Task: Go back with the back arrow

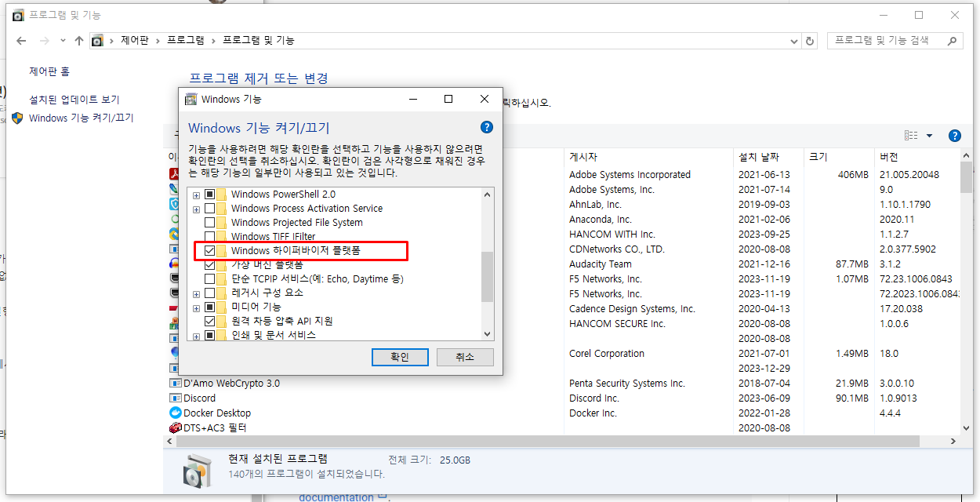Action: [23, 40]
